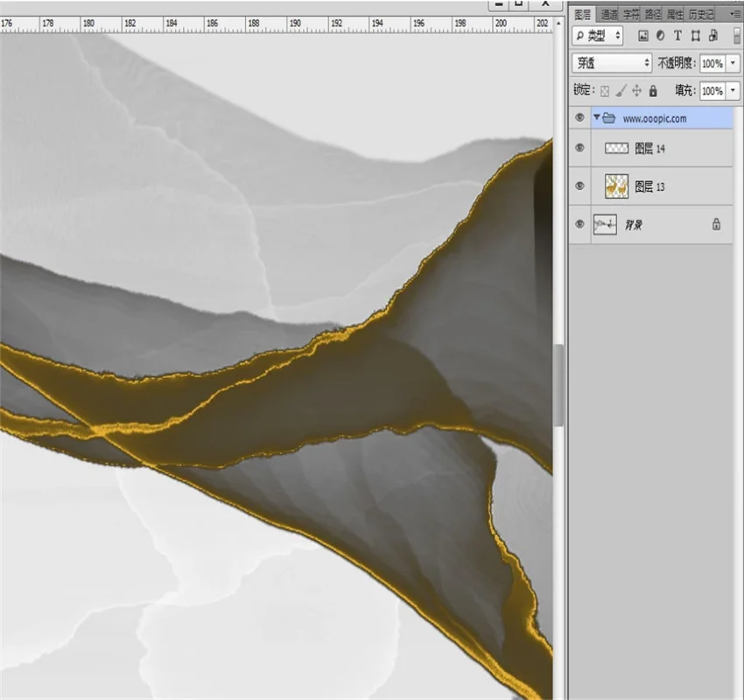Open the layers panel flyout menu

click(734, 14)
